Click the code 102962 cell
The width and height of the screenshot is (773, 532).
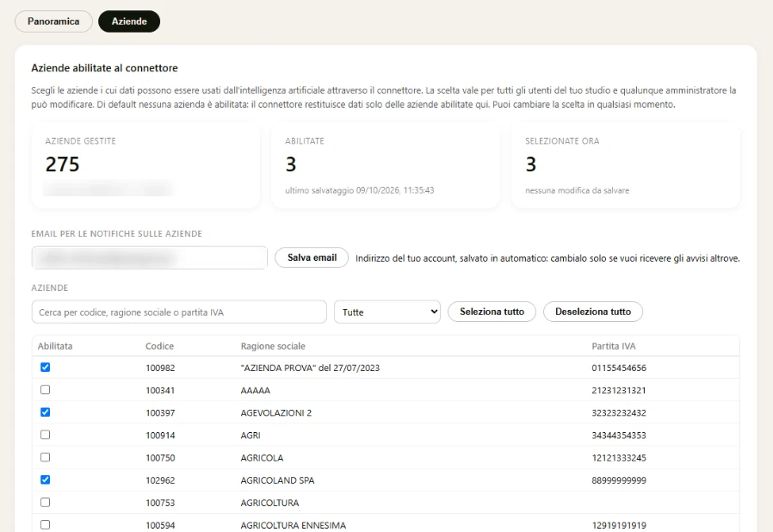point(160,480)
